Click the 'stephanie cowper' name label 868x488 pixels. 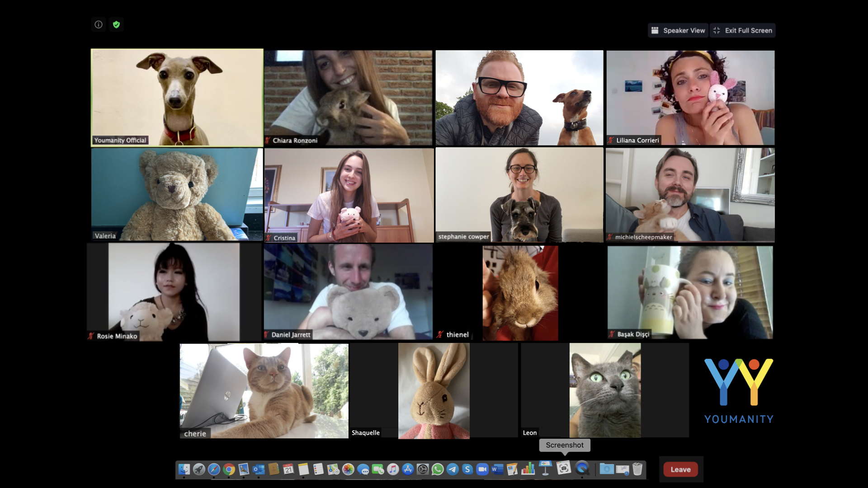coord(463,236)
